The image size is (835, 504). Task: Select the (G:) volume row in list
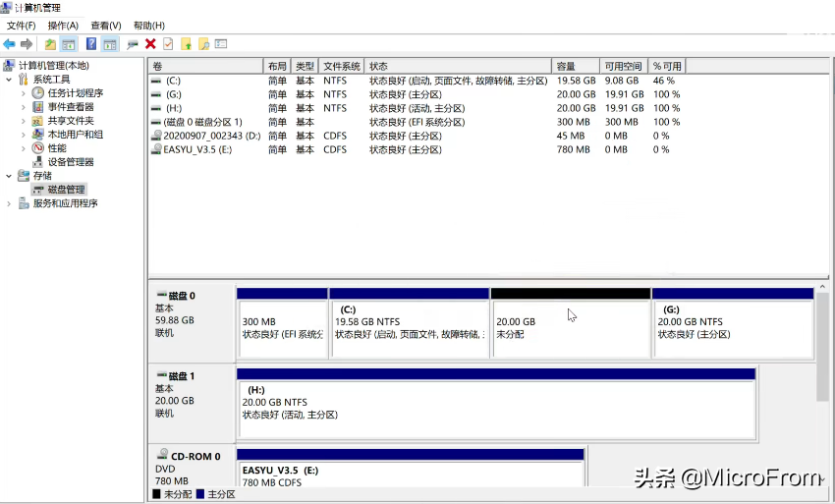click(x=174, y=94)
